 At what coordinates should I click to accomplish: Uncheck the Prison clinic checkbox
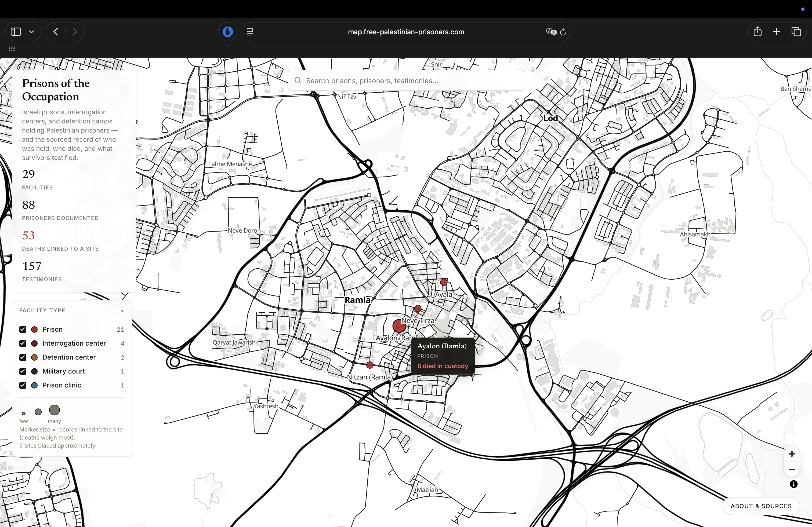[x=23, y=385]
